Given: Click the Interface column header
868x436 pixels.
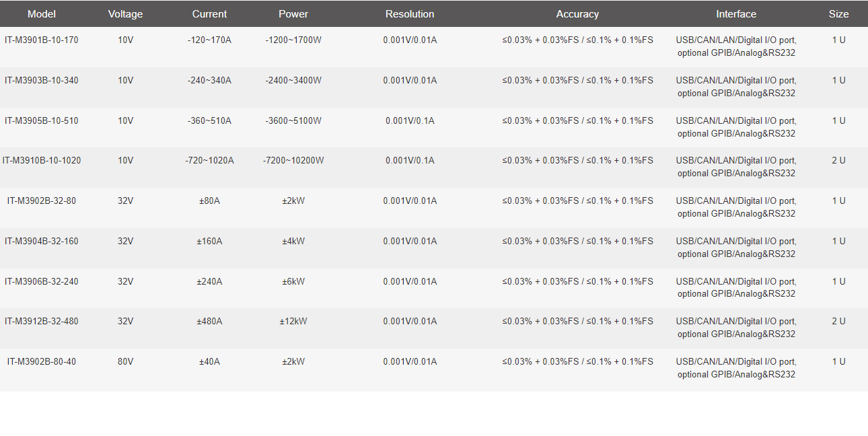Looking at the screenshot, I should [x=736, y=13].
